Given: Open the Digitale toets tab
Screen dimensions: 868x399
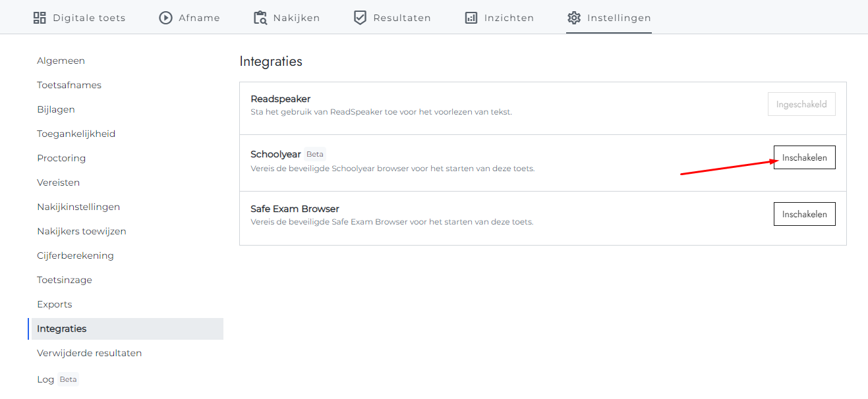Looking at the screenshot, I should pyautogui.click(x=79, y=18).
